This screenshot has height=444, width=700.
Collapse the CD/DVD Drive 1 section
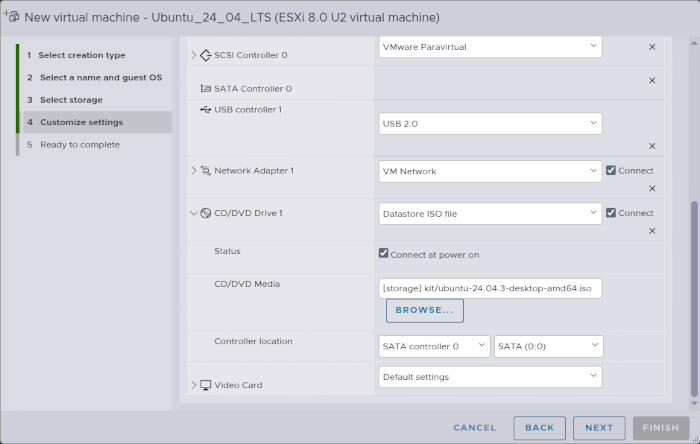coord(193,213)
